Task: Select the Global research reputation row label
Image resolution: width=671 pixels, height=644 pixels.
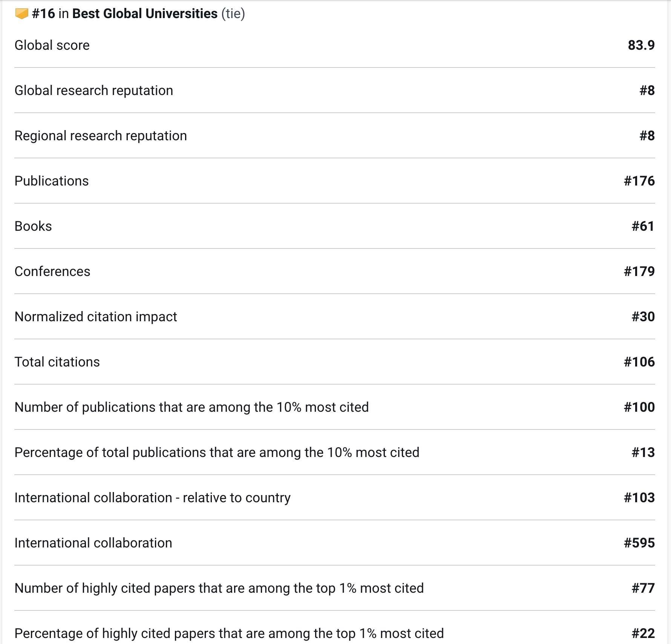Action: click(93, 90)
